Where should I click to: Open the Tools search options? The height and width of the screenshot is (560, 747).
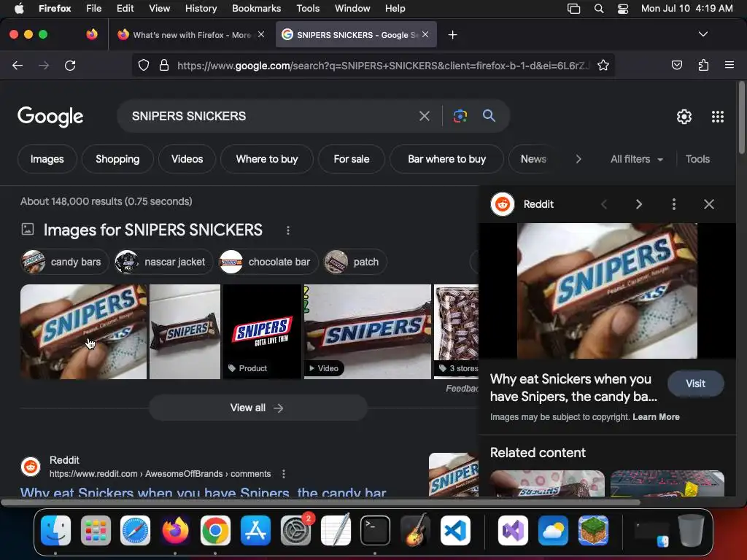[697, 159]
